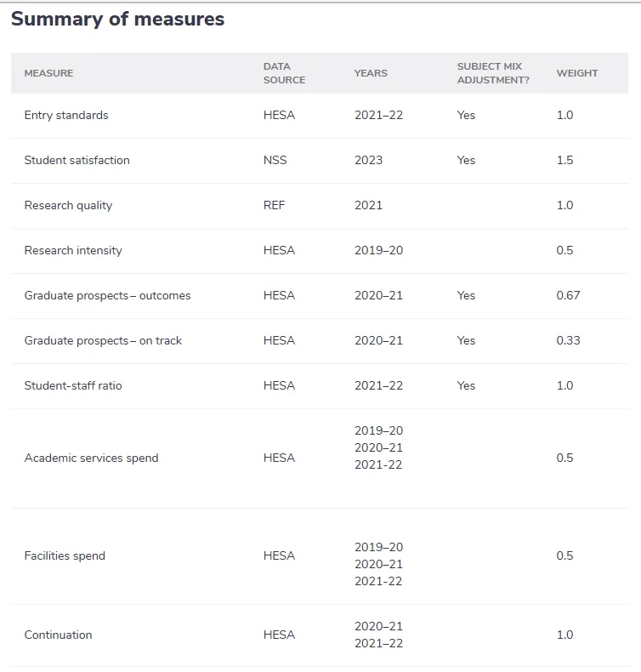Screen dimensions: 641x672
Task: Click the MEASURE column header
Action: tap(48, 73)
